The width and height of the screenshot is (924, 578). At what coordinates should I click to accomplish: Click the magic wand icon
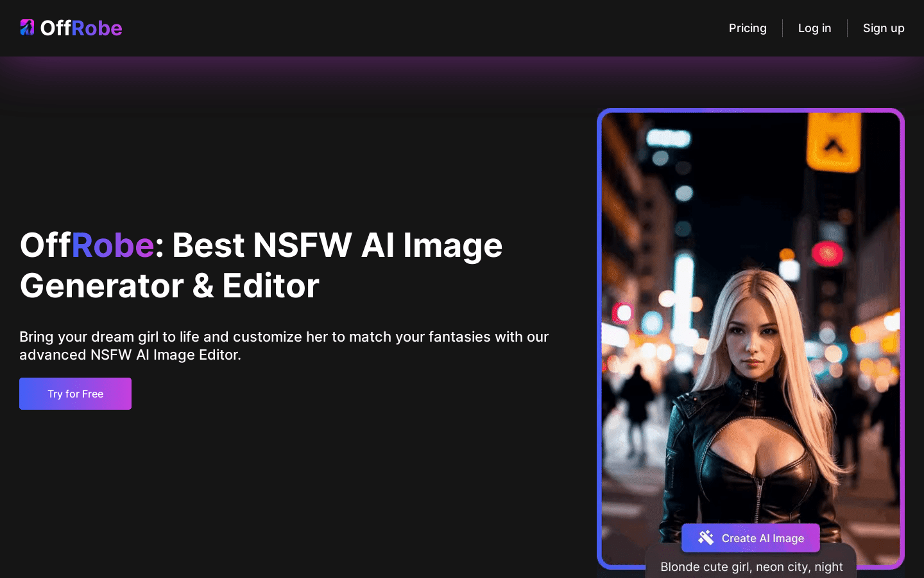pos(706,538)
